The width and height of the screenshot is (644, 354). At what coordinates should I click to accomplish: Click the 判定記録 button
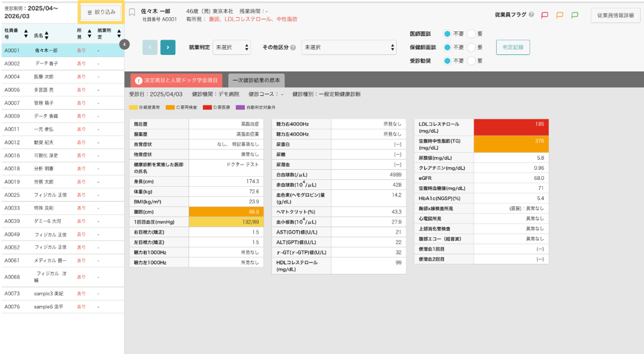(513, 48)
